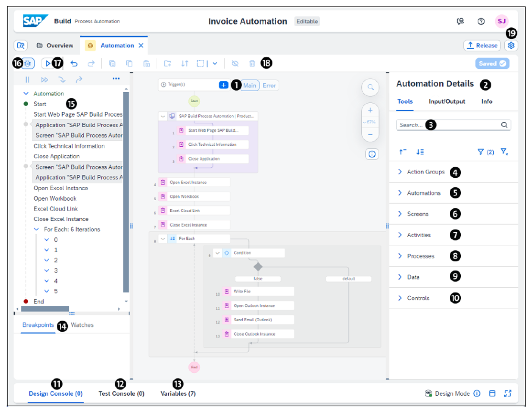
Task: Collapse the For Each block on canvas
Action: pyautogui.click(x=163, y=239)
